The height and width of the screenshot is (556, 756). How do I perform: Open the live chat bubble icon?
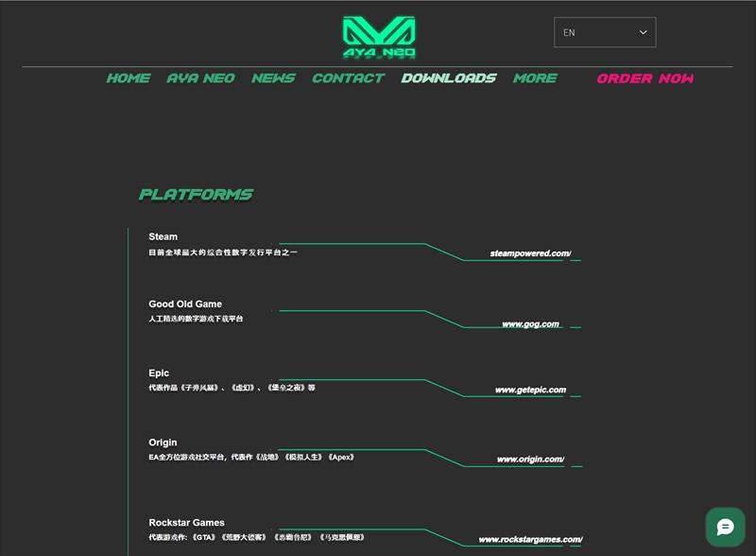coord(725,527)
